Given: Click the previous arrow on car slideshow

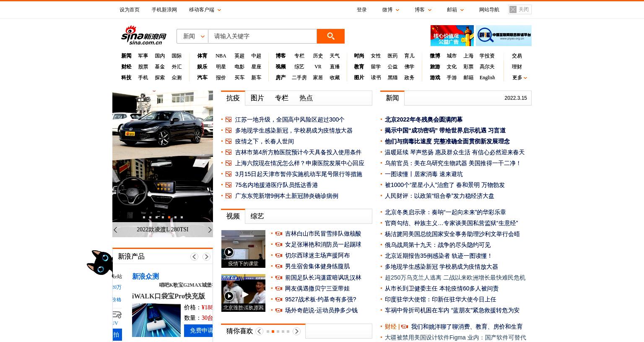Looking at the screenshot, I should coord(115,230).
